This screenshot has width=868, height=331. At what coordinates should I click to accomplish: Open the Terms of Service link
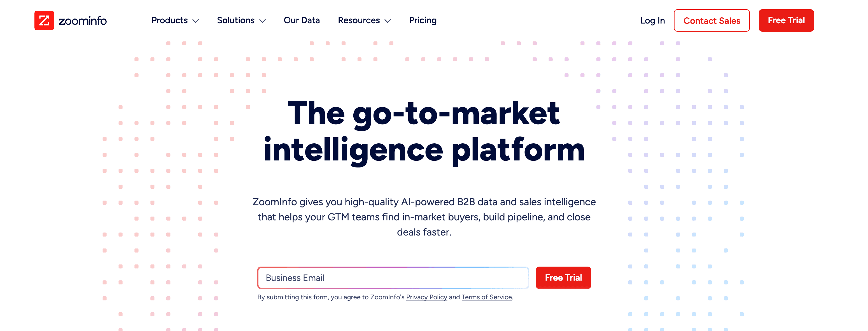pos(487,297)
